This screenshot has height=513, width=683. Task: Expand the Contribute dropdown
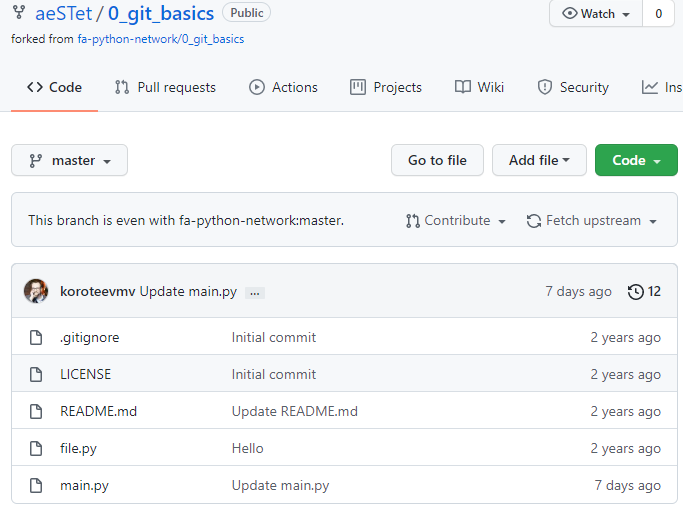tap(456, 221)
